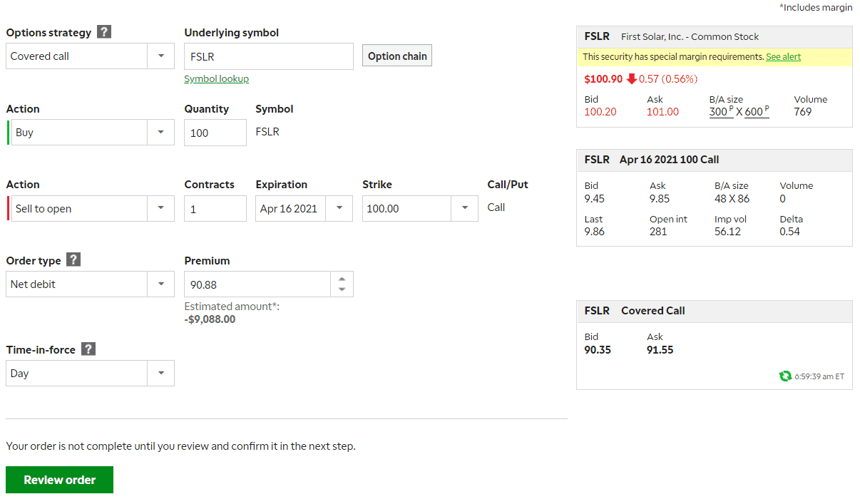Open Options strategy help question icon
Screen dimensions: 860x504
pos(104,32)
